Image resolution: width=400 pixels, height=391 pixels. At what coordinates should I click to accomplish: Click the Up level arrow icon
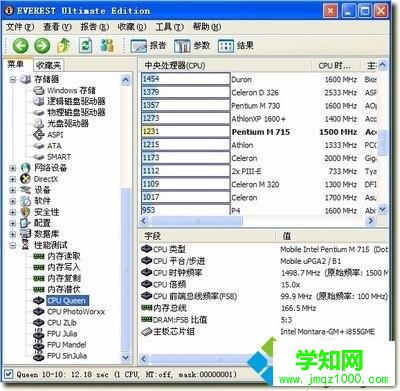[x=64, y=46]
